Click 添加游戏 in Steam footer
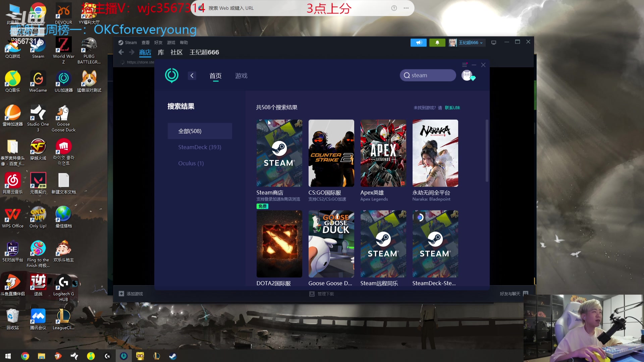Image resolution: width=644 pixels, height=362 pixels. tap(131, 294)
